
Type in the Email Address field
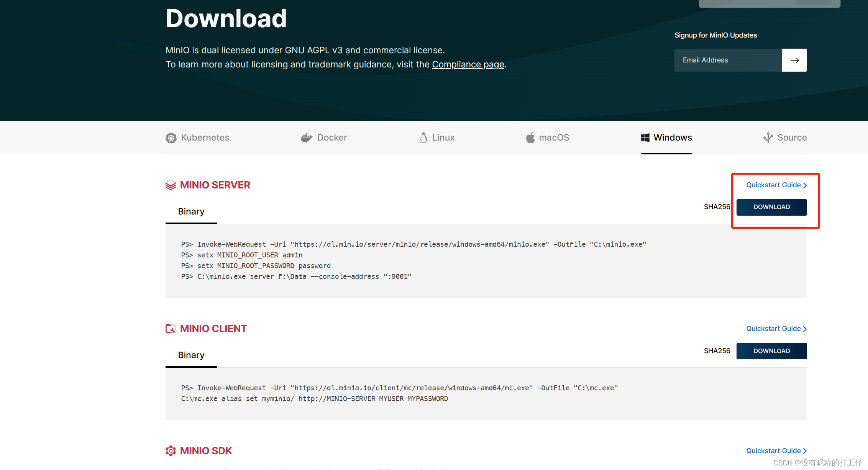(728, 60)
